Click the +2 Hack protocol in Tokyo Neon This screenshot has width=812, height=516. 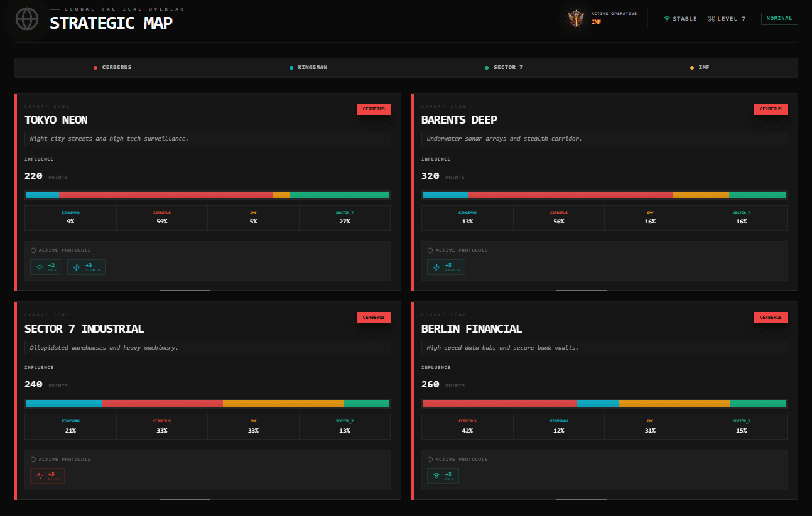(46, 267)
